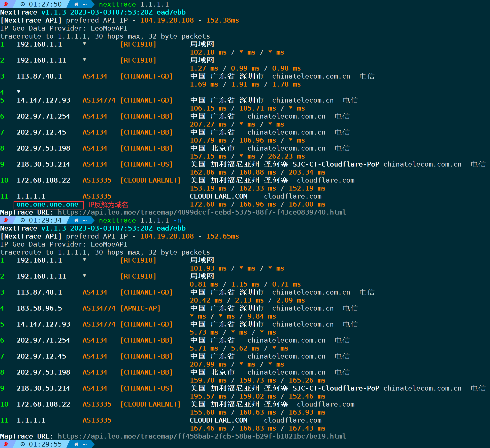Screen dimensions: 490x448
Task: Click the latency 101.93 ms at second-trace hop 1
Action: (x=208, y=268)
